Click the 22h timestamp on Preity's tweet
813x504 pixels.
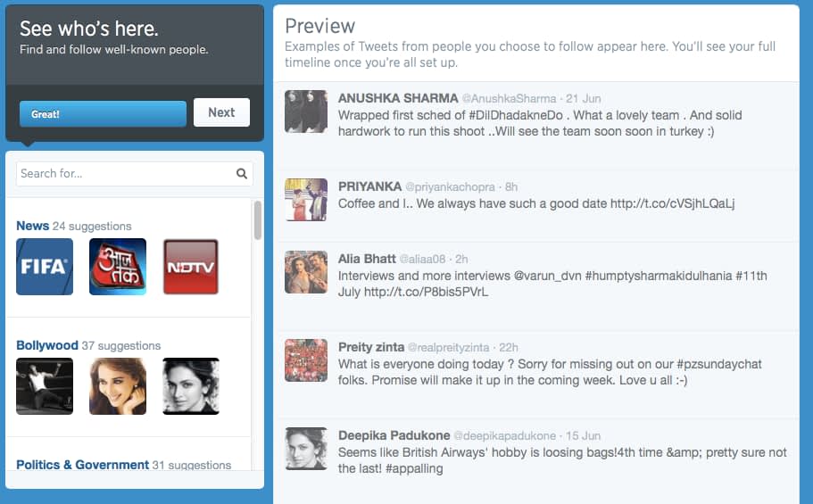coord(509,347)
